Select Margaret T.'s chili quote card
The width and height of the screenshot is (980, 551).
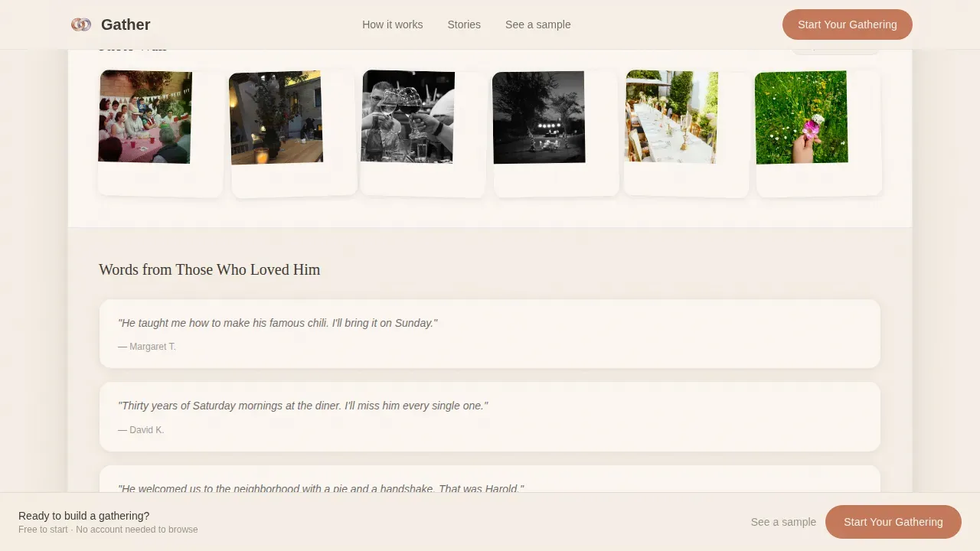pyautogui.click(x=490, y=334)
